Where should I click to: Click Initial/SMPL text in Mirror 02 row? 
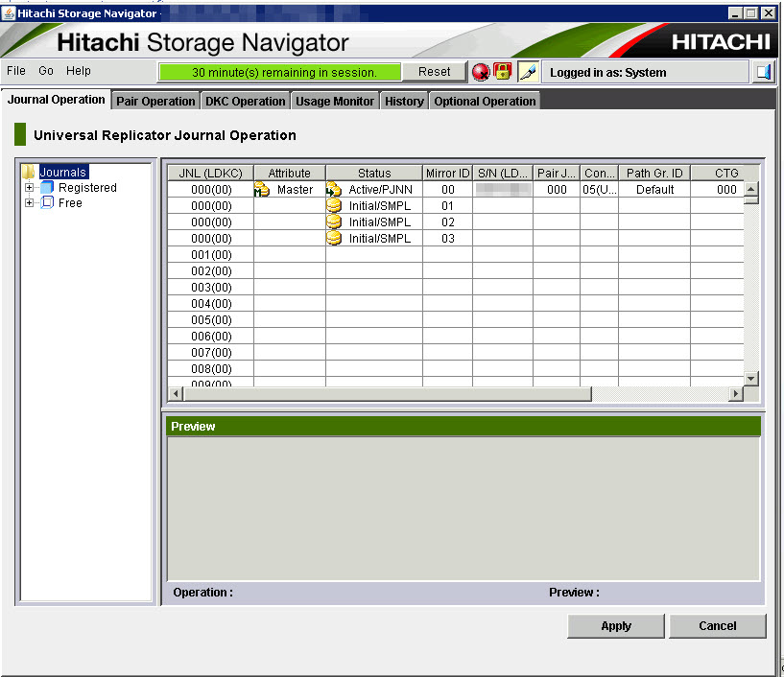pos(379,222)
